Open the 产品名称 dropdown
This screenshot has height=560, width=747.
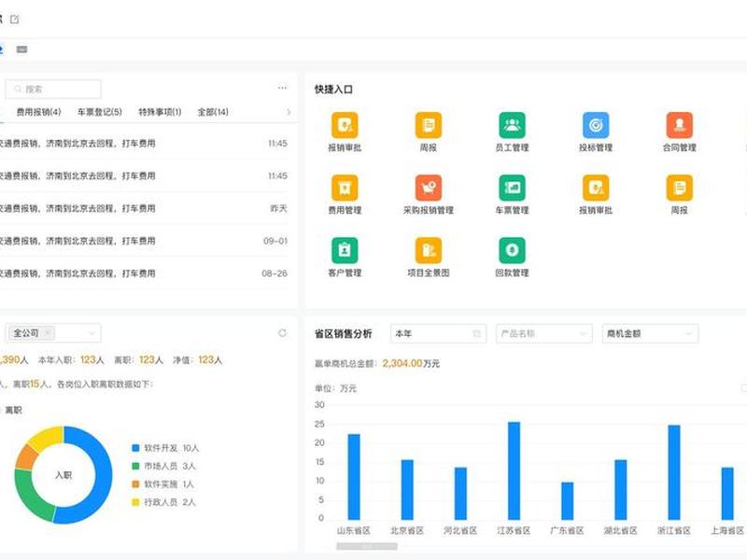coord(544,334)
